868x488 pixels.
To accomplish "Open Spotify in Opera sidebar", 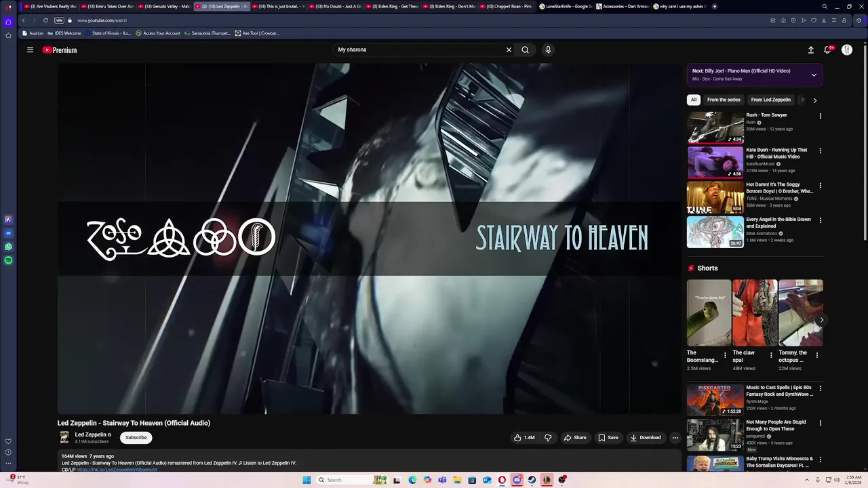I will coord(8,260).
